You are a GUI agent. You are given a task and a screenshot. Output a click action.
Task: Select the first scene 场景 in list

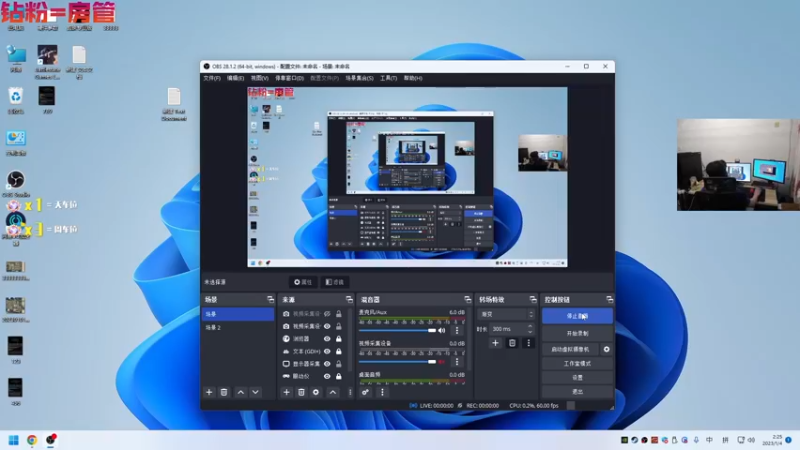pyautogui.click(x=238, y=314)
